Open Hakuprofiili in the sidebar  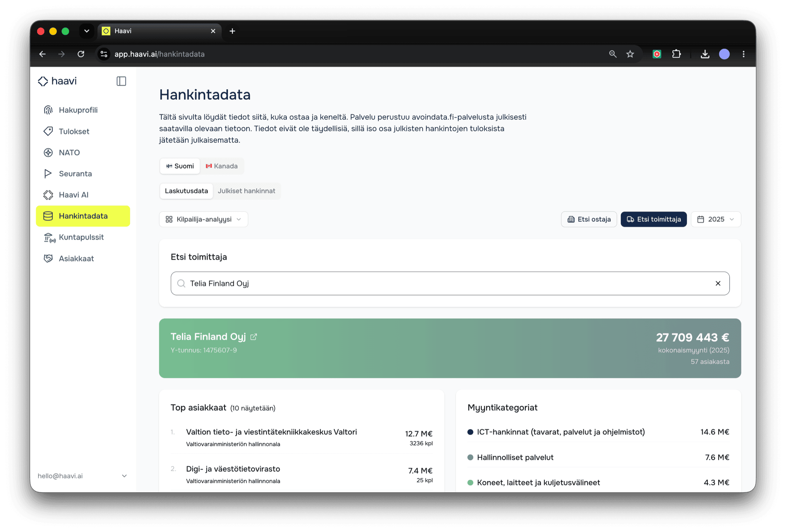point(83,110)
